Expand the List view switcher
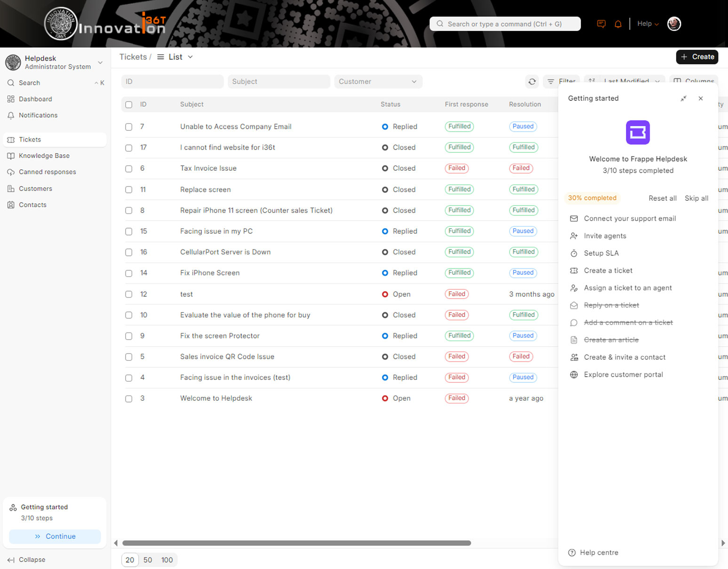The width and height of the screenshot is (728, 569). click(175, 57)
